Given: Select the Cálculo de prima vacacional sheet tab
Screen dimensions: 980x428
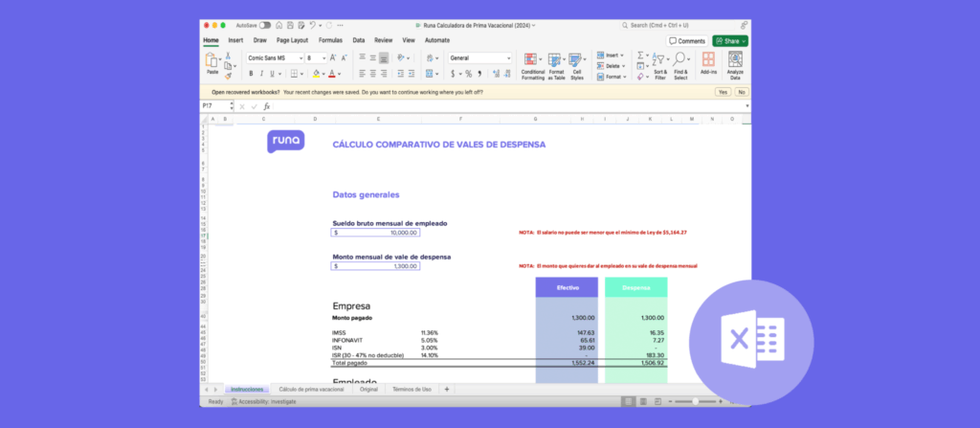Looking at the screenshot, I should (311, 389).
